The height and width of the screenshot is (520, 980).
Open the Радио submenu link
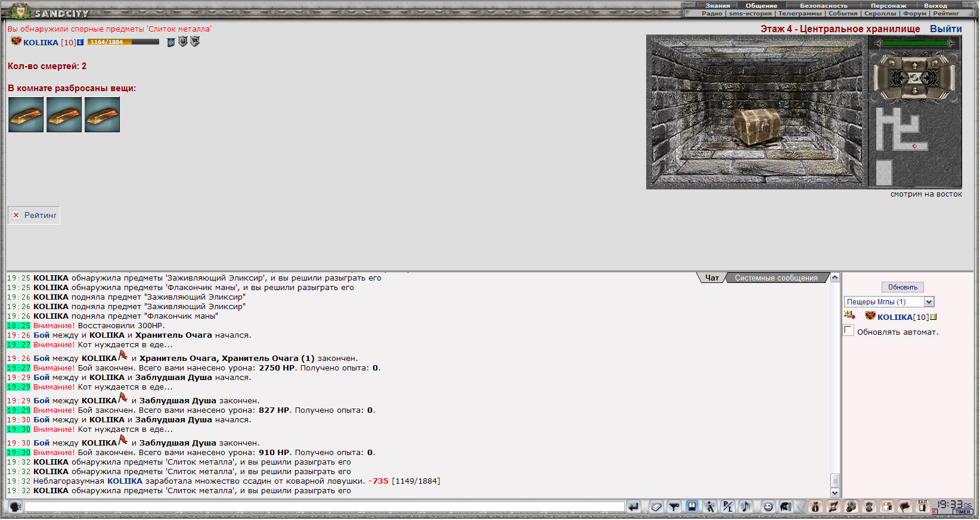[712, 13]
